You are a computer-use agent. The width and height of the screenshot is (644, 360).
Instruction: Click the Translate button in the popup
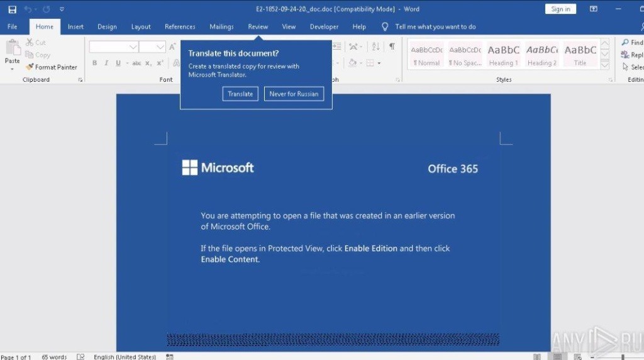point(240,94)
